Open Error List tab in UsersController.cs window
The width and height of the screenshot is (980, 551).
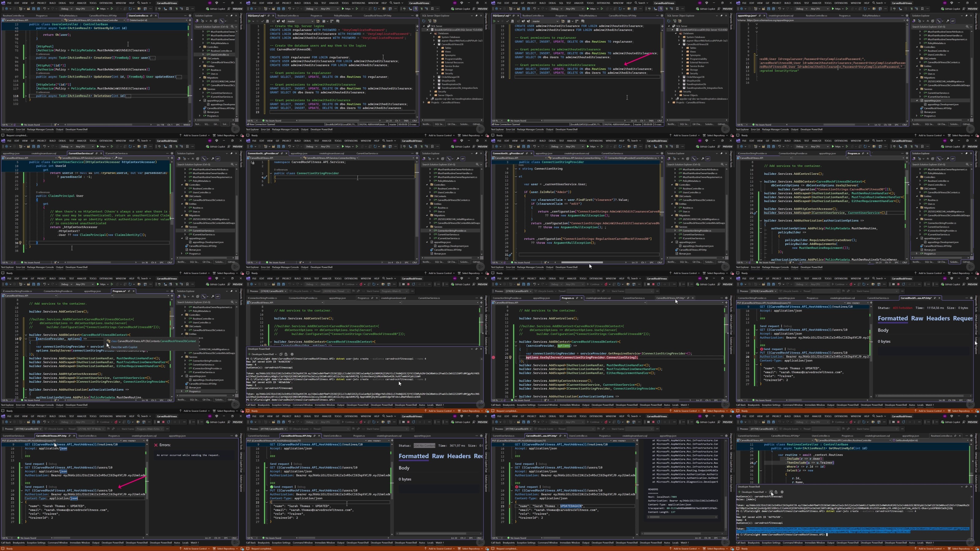tap(21, 129)
